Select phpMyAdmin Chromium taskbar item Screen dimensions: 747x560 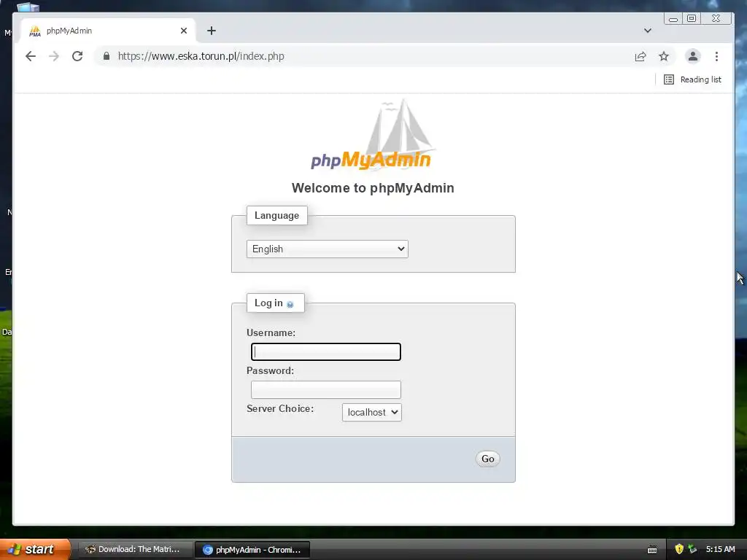pos(252,550)
